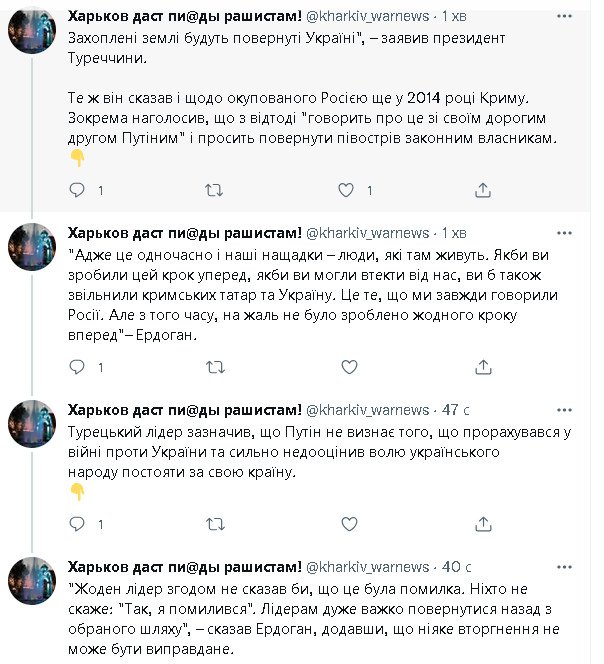Like the tweet beginning "Адже це одночасно"
The width and height of the screenshot is (604, 664).
pos(347,368)
